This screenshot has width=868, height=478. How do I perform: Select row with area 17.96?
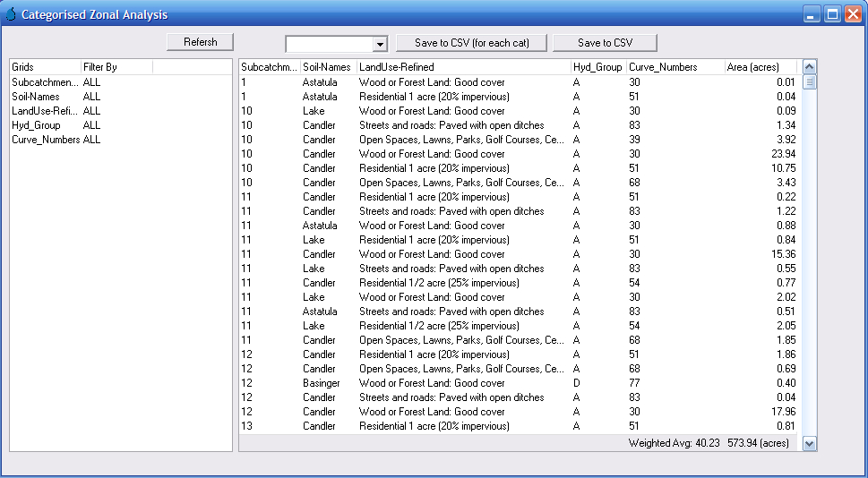(x=519, y=412)
